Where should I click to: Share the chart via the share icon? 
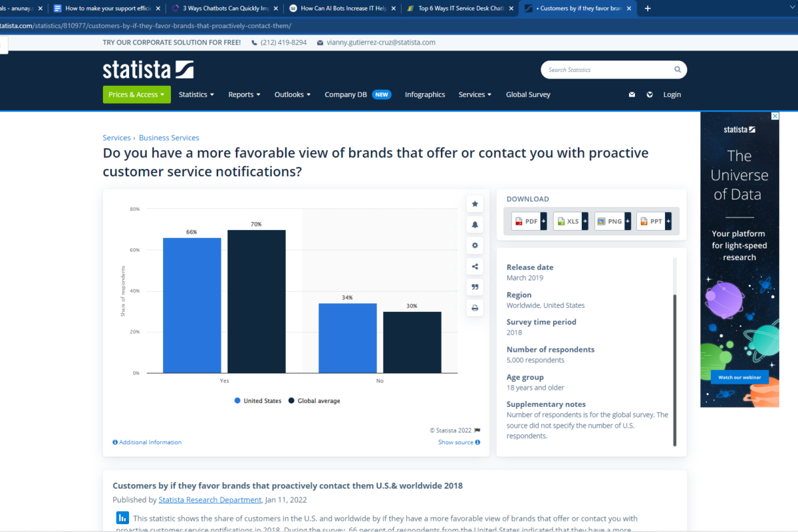click(475, 267)
